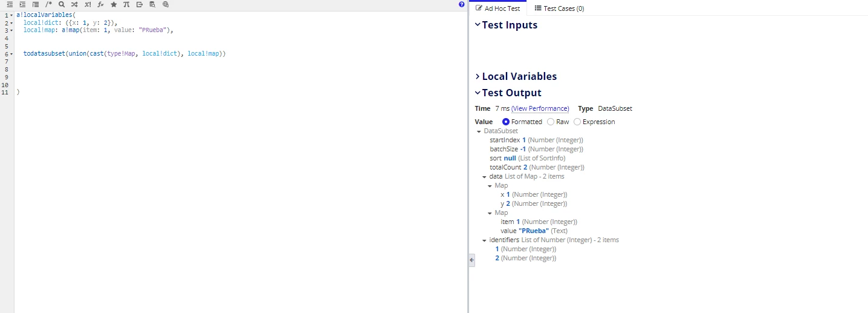Fold code at line 1 arrow
Viewport: 868px width, 313px height.
11,15
